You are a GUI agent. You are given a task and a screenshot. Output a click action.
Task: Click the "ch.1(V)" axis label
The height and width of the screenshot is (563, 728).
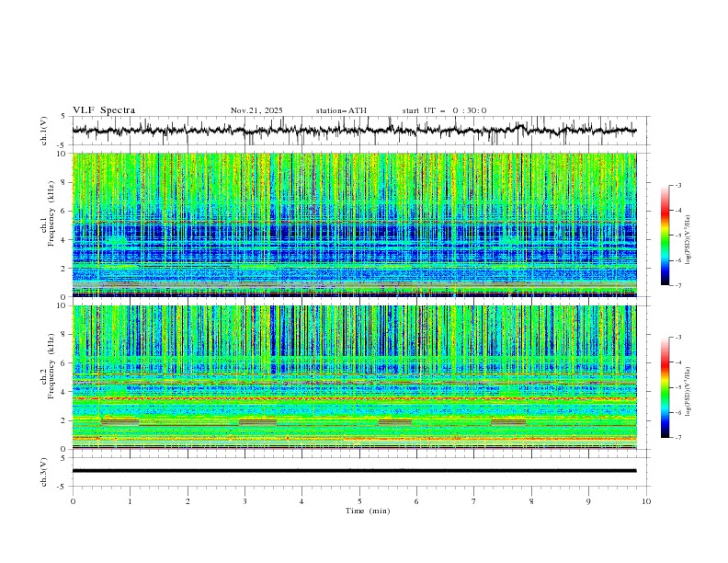tap(44, 131)
